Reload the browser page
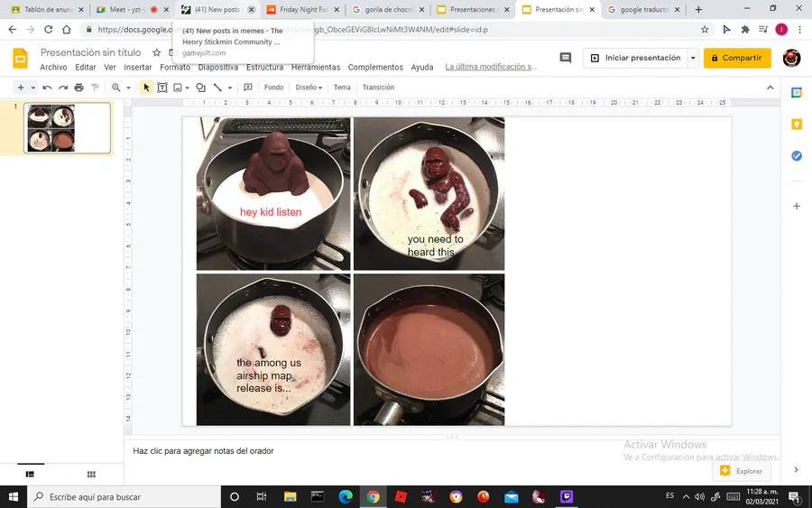 [x=48, y=30]
